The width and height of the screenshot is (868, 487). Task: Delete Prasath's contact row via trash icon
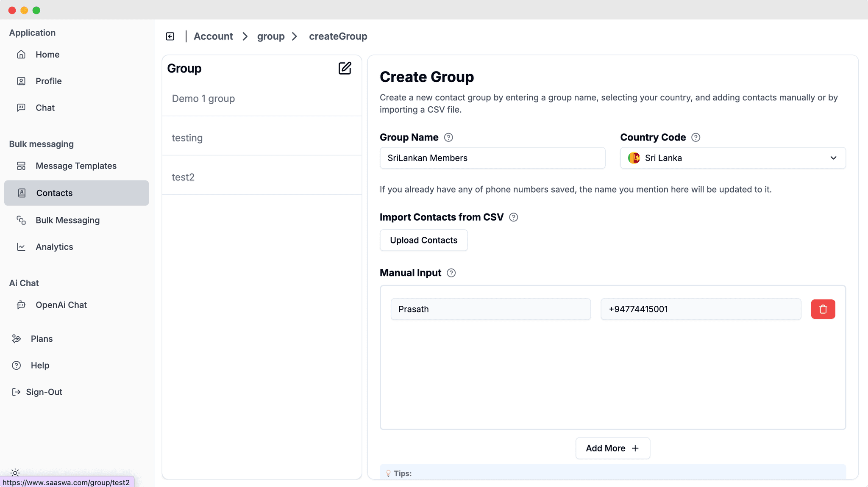tap(823, 309)
